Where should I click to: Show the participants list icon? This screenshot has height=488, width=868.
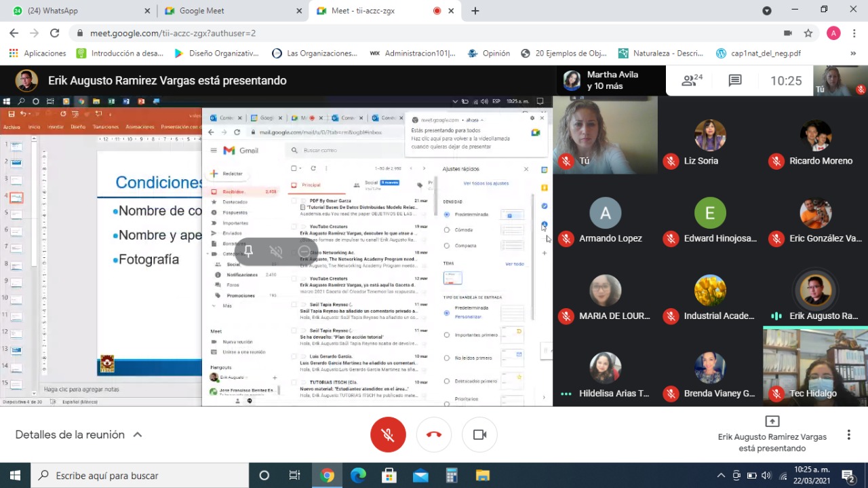click(692, 81)
